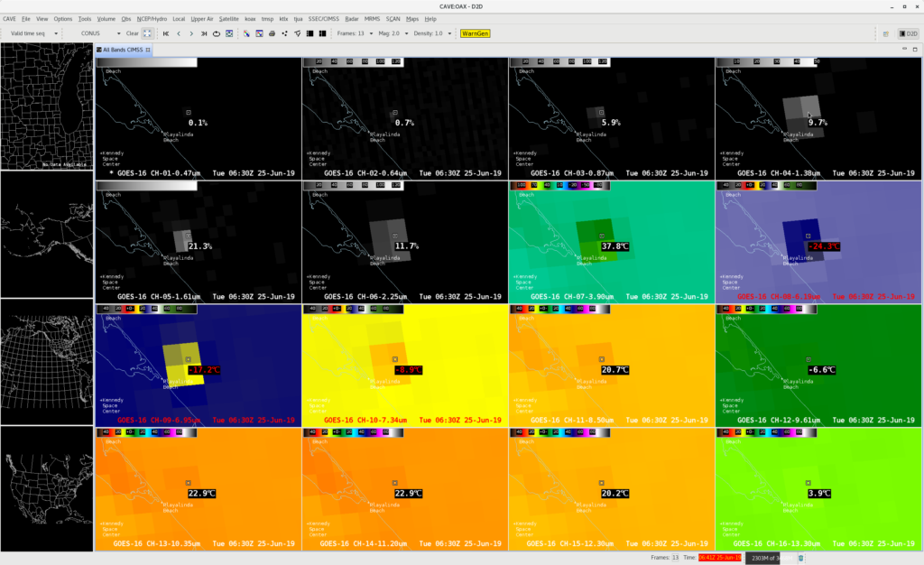The width and height of the screenshot is (924, 565).
Task: Open the SSEC/CIMSS menu
Action: tap(325, 18)
